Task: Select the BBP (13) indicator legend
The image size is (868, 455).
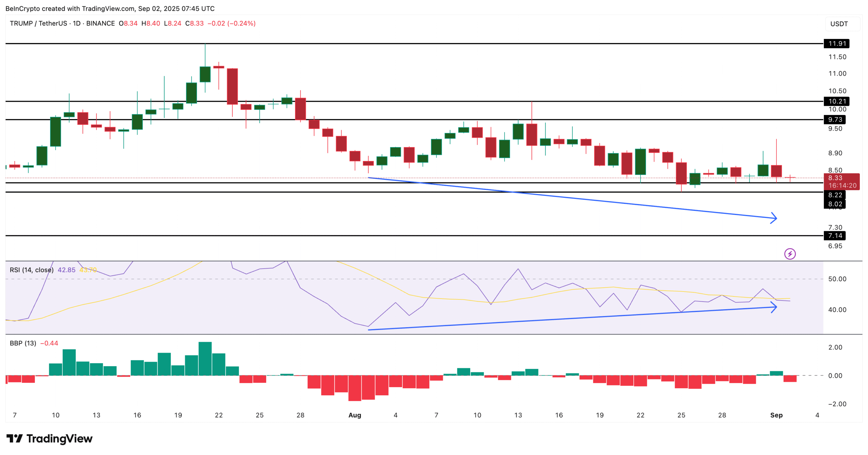Action: pos(22,343)
